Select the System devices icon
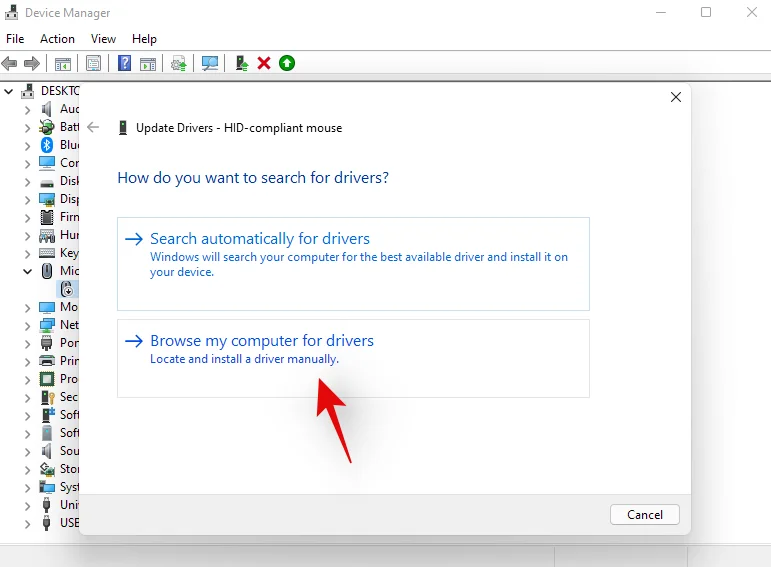Image resolution: width=771 pixels, height=567 pixels. click(47, 487)
